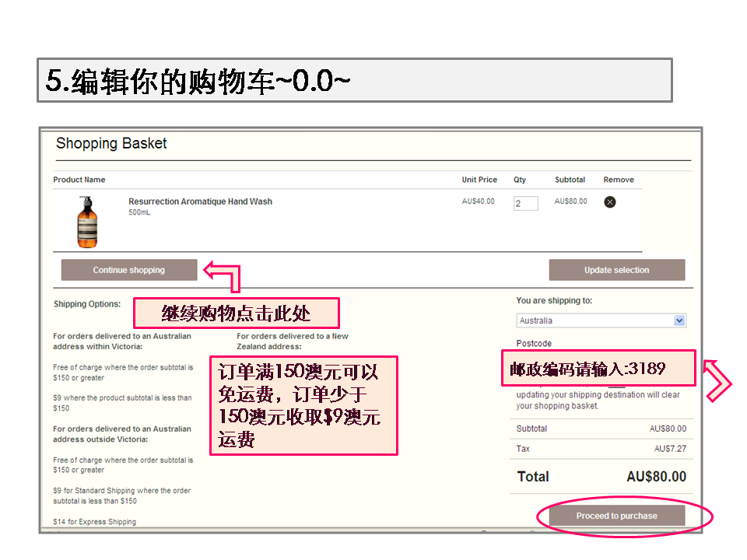Open Resurrection Aromatique Hand Wash product link
Viewport: 747px width, 560px height.
tap(200, 201)
